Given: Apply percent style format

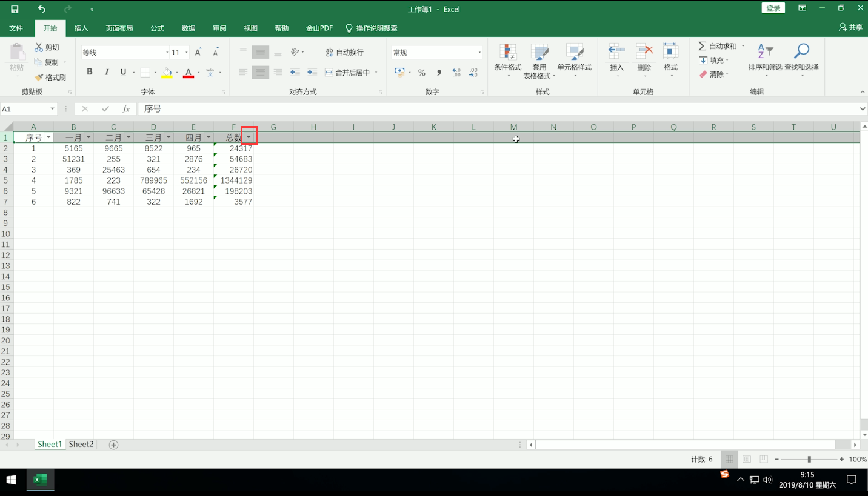Looking at the screenshot, I should 422,73.
